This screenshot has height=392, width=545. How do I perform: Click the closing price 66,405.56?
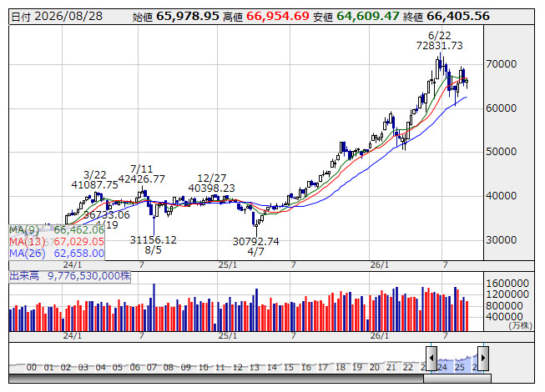(458, 17)
